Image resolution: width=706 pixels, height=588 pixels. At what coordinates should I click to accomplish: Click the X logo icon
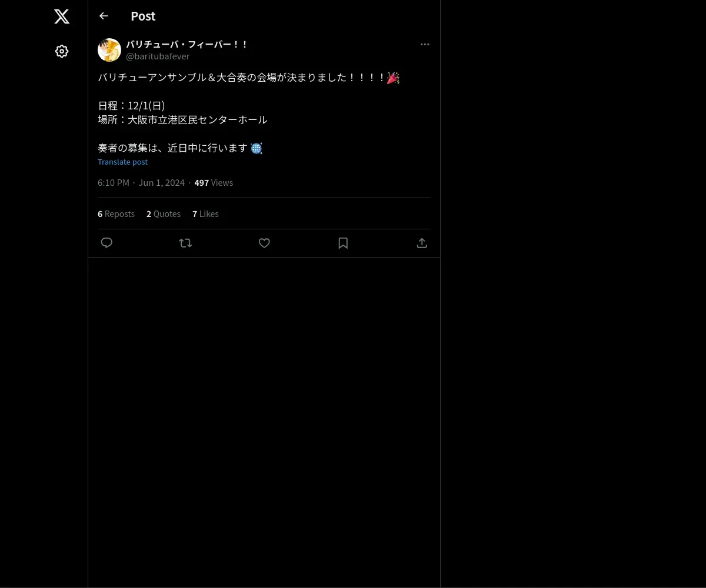point(62,16)
